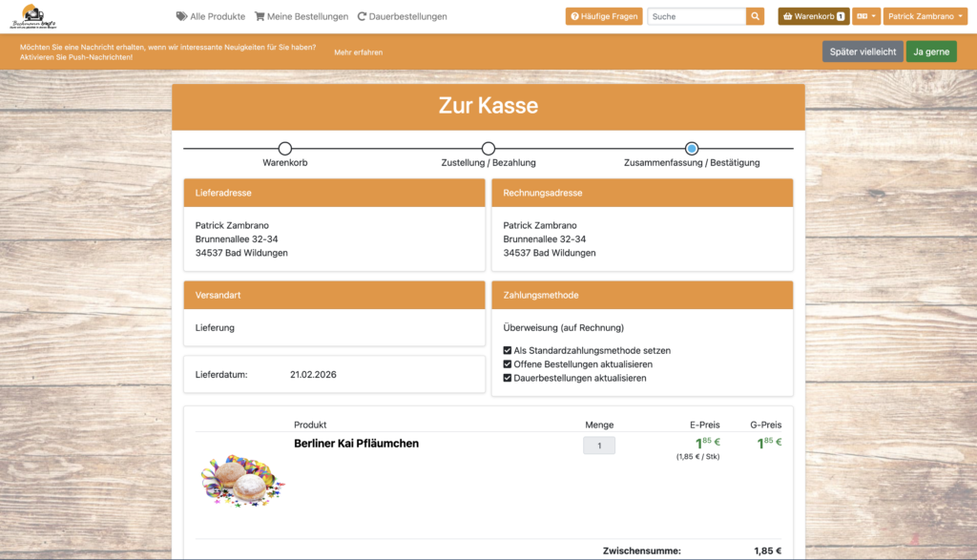Click the tags icon beside Alle Produkte
This screenshot has height=560, width=977.
coord(181,16)
